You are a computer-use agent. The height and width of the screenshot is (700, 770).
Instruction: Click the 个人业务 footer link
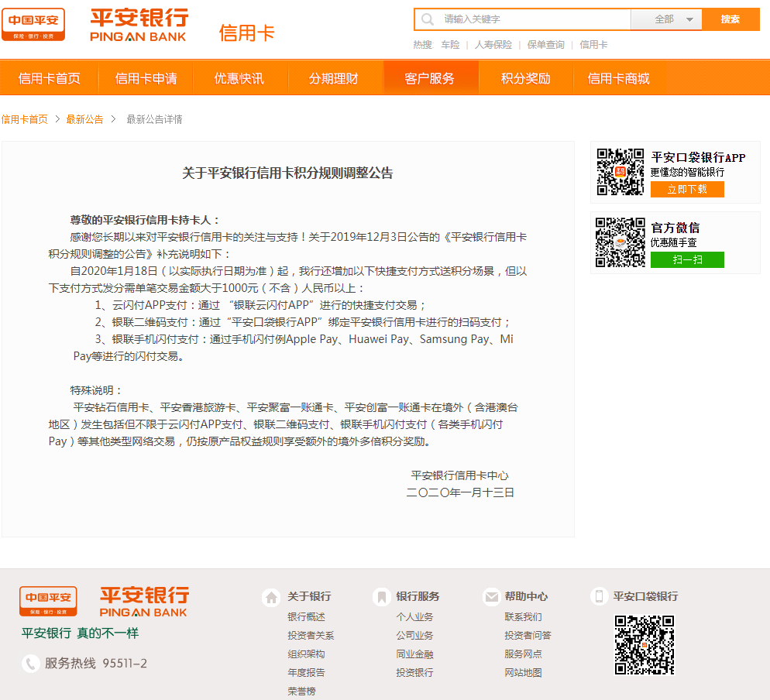click(x=415, y=617)
